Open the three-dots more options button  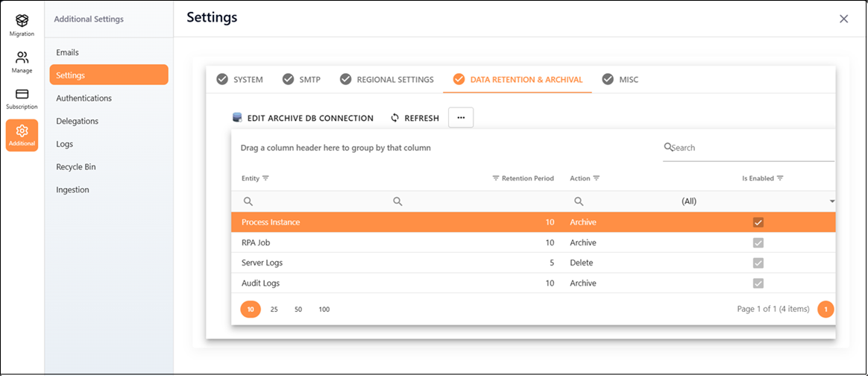461,118
